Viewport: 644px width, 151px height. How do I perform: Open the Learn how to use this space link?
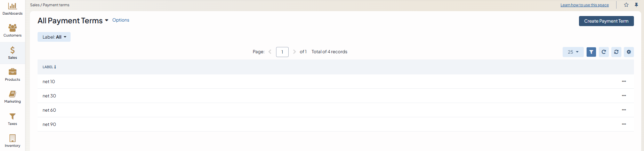point(585,5)
